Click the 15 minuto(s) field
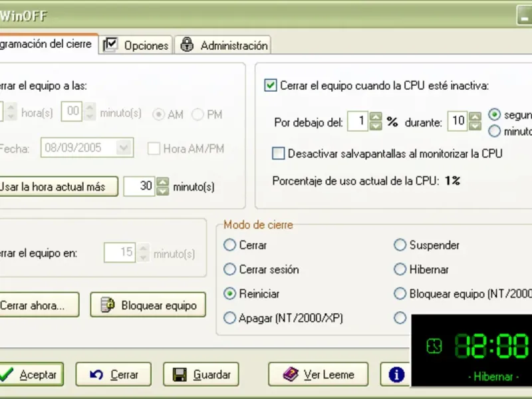Viewport: 532px width, 399px height. 120,252
